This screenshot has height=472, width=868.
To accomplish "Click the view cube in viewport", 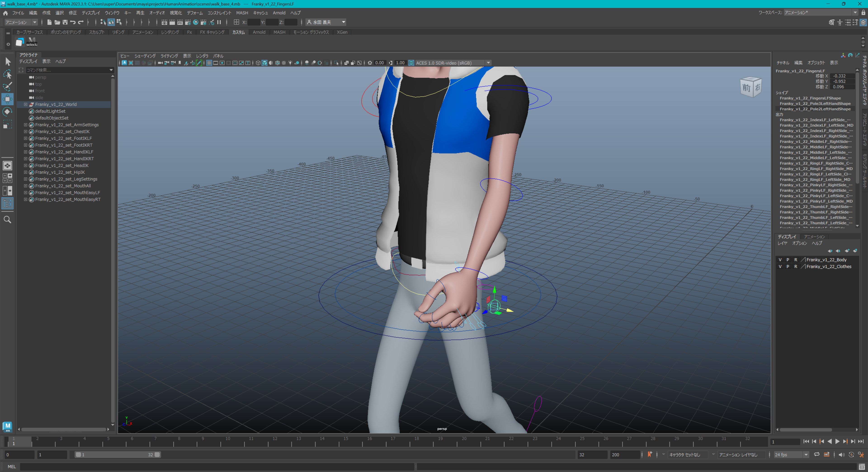I will pyautogui.click(x=751, y=87).
